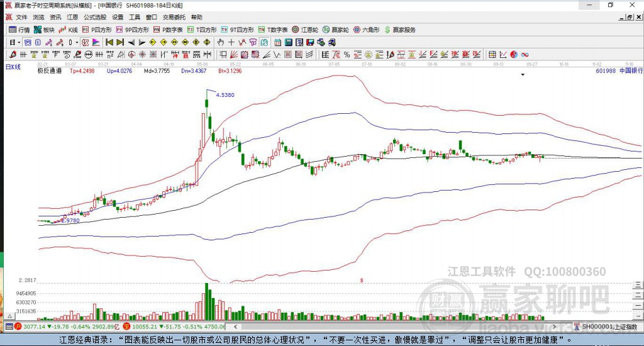Click the horizontal scrollbar left arrow

tap(235, 326)
